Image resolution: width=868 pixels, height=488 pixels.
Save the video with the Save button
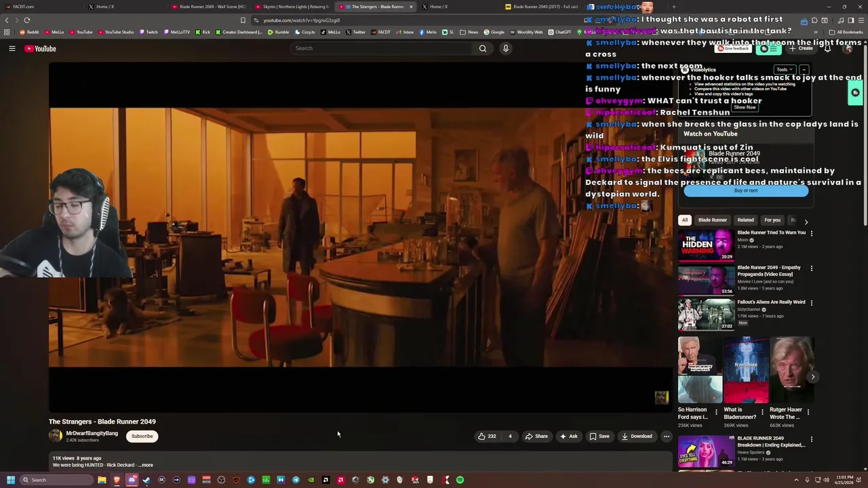(x=599, y=436)
